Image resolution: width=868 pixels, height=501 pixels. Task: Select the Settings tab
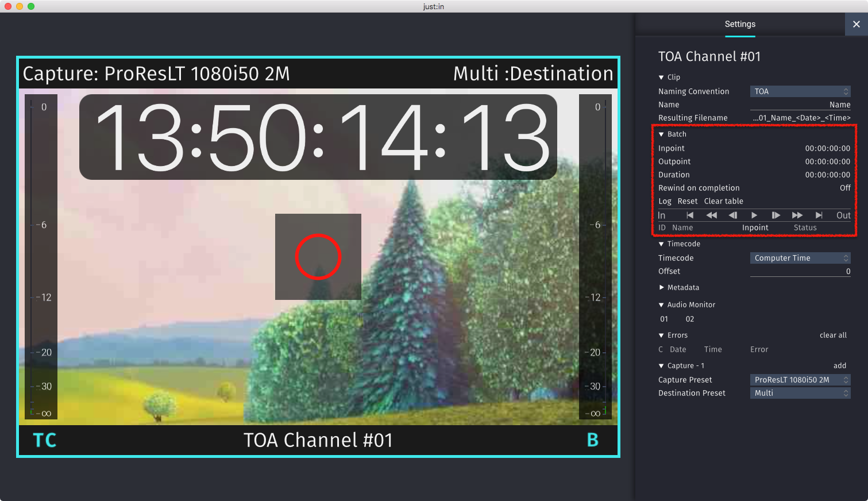(740, 24)
